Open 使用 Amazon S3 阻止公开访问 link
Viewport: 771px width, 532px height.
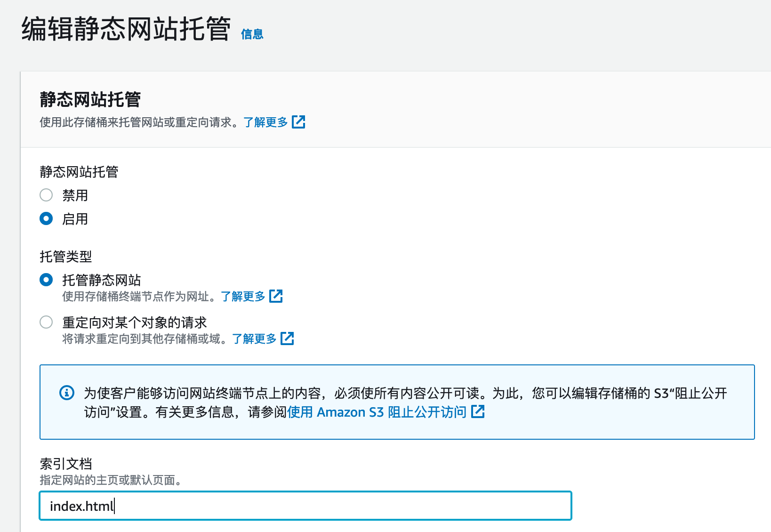pyautogui.click(x=377, y=412)
